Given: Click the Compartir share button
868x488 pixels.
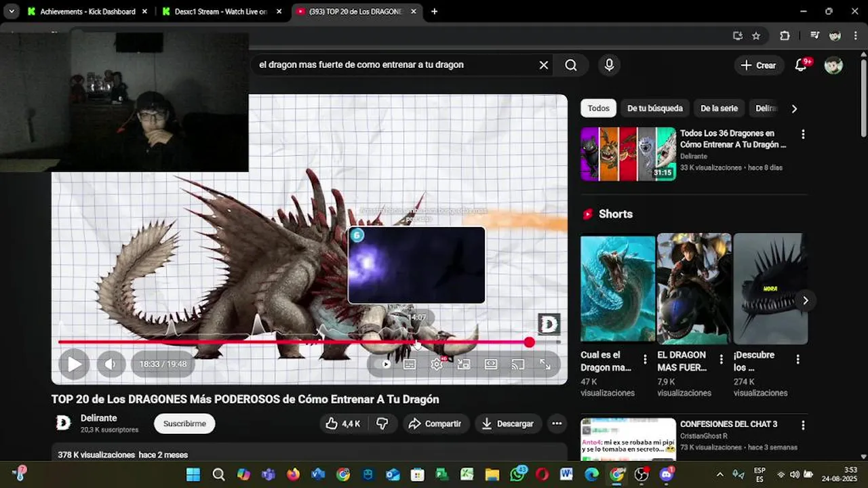Looking at the screenshot, I should pyautogui.click(x=435, y=424).
